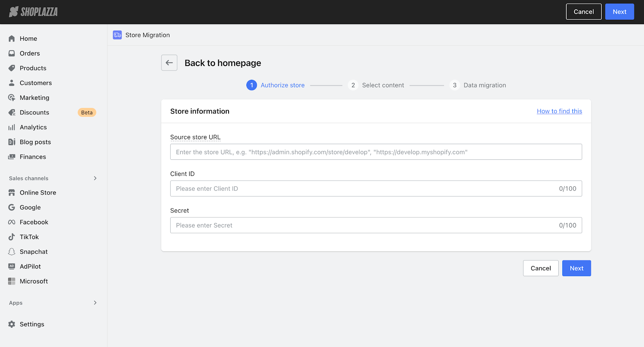Expand the Sales channels chevron
This screenshot has width=644, height=347.
pyautogui.click(x=95, y=178)
